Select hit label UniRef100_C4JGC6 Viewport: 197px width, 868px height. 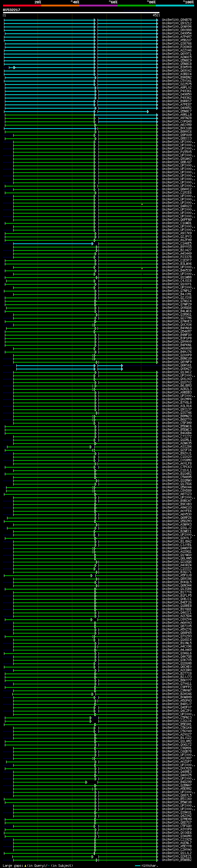(177, 281)
